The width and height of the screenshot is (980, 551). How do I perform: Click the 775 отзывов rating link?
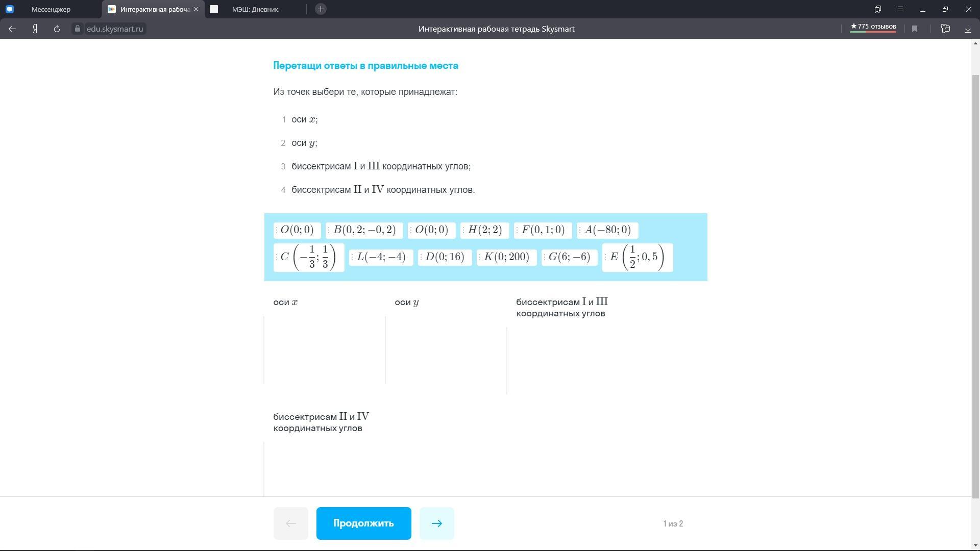pyautogui.click(x=873, y=27)
